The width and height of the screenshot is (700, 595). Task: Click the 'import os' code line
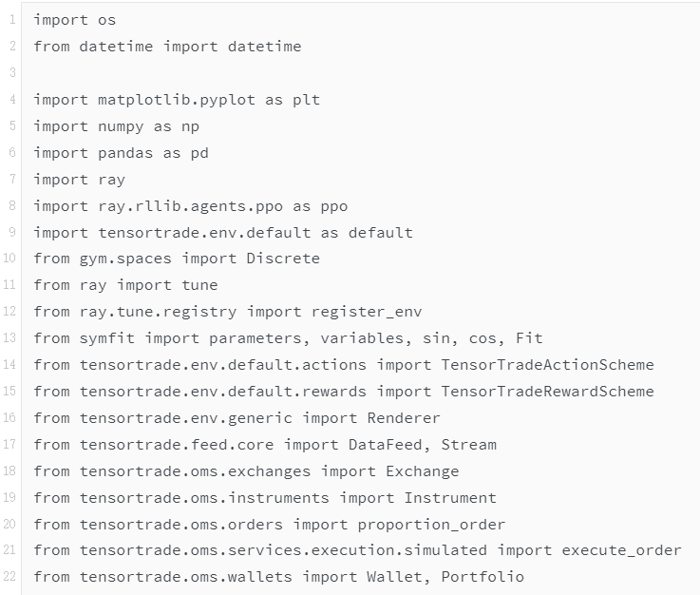(74, 20)
